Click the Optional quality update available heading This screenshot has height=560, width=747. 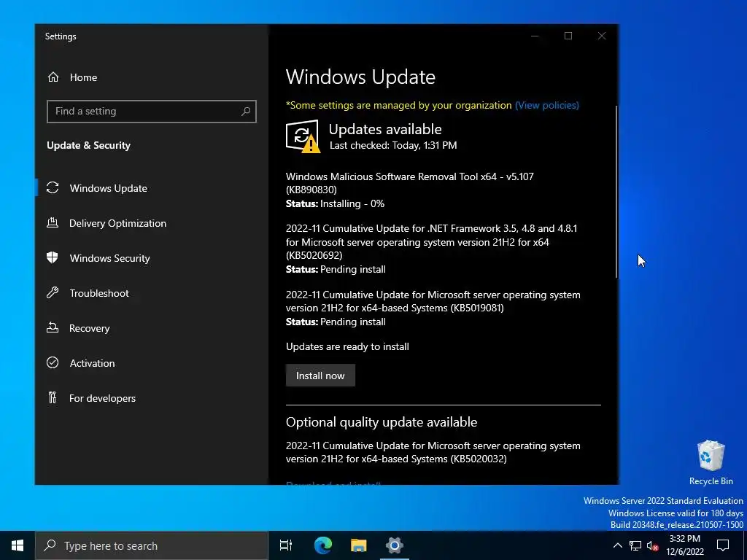pyautogui.click(x=381, y=422)
